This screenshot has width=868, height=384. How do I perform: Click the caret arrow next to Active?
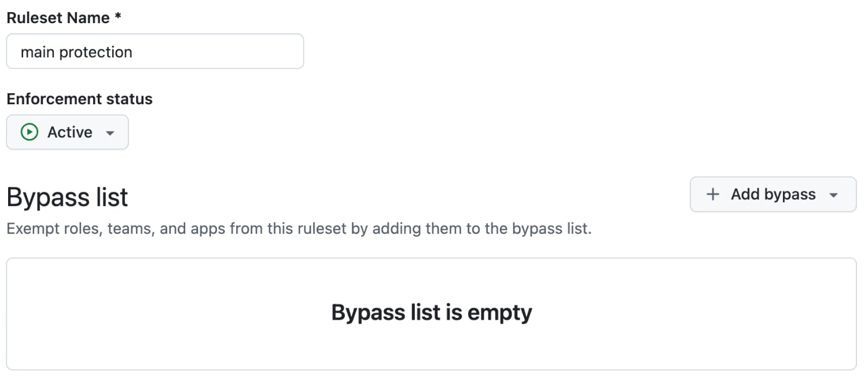point(110,133)
